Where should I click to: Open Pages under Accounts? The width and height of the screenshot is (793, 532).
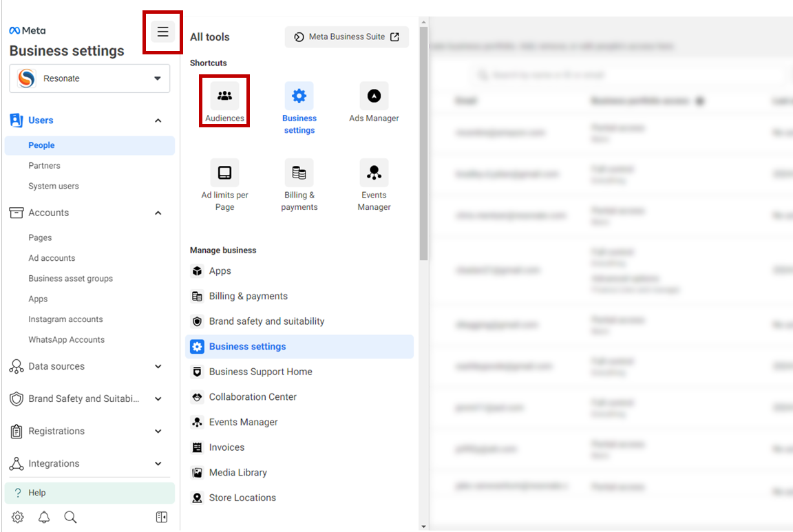(x=40, y=237)
